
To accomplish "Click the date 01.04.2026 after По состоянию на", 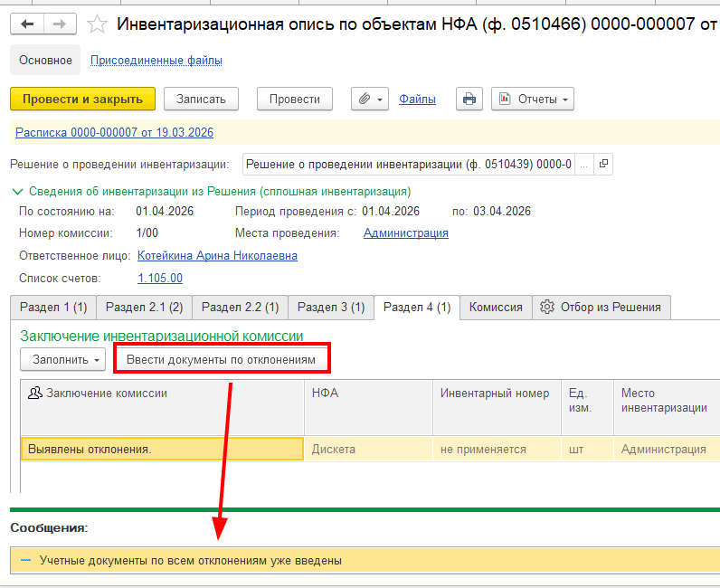I will tap(165, 212).
